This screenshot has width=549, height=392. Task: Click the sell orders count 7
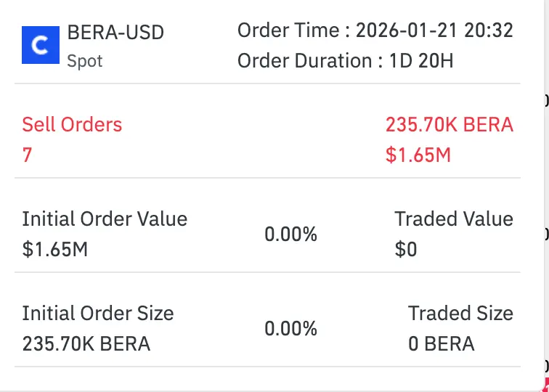[27, 155]
